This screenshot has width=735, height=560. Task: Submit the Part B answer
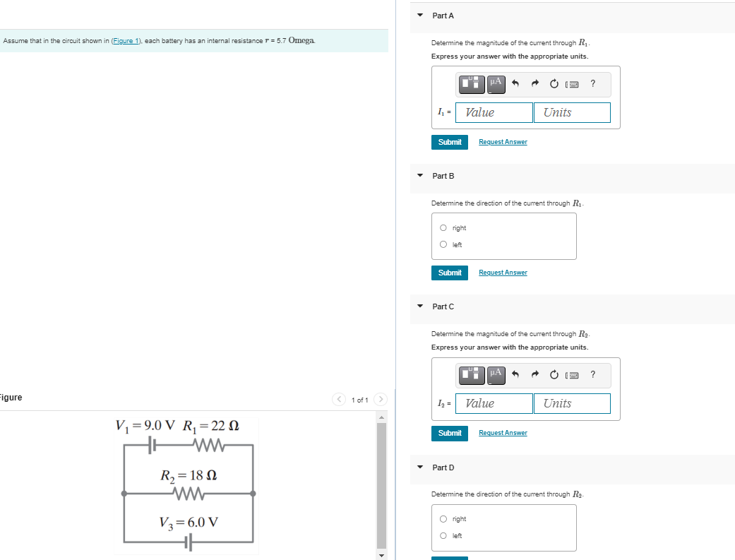pyautogui.click(x=450, y=273)
